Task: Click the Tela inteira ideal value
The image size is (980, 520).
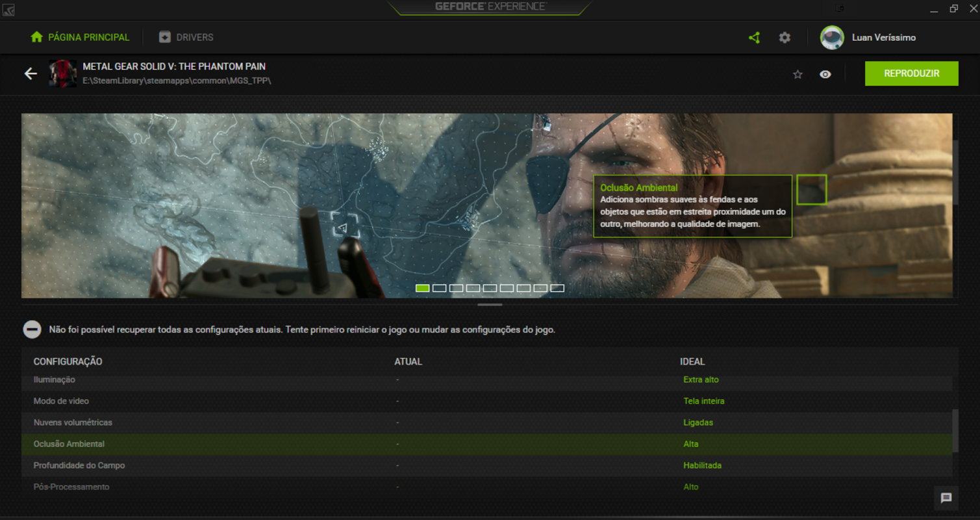Action: (703, 401)
